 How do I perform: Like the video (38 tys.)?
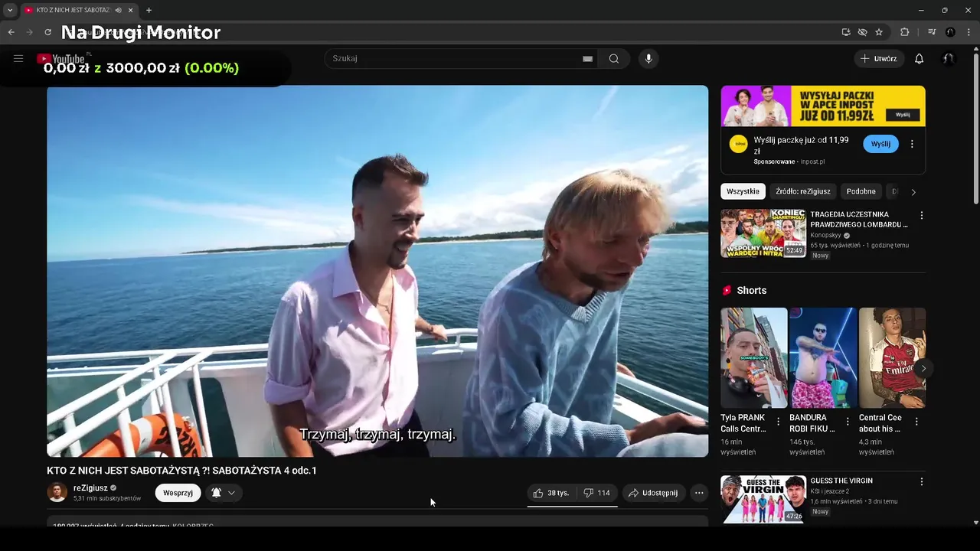point(551,493)
